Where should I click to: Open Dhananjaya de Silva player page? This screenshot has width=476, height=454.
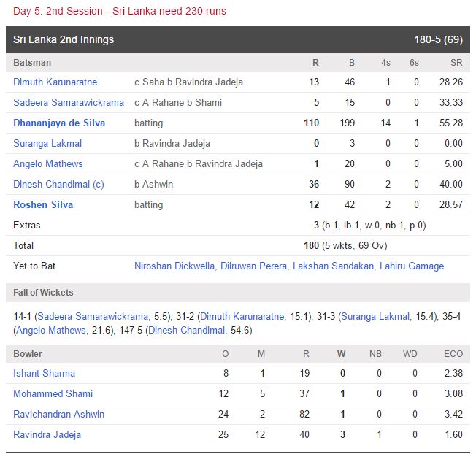tap(59, 123)
